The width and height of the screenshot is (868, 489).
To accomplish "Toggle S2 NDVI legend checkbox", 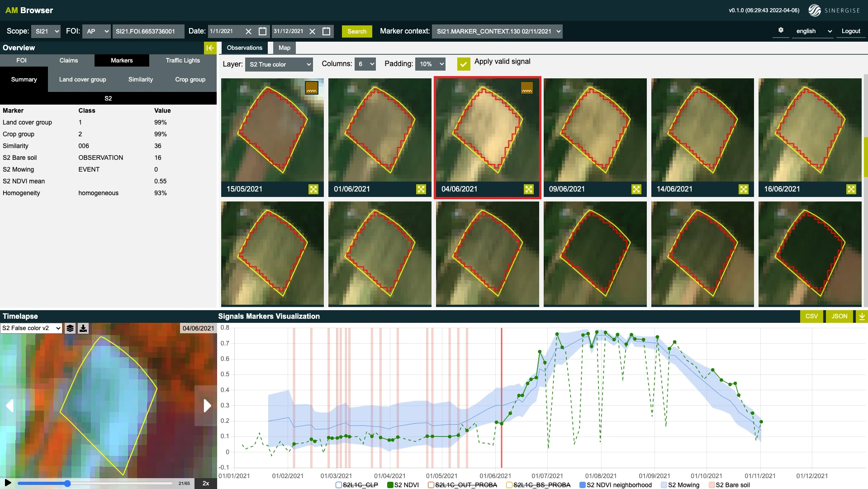I will pyautogui.click(x=390, y=485).
